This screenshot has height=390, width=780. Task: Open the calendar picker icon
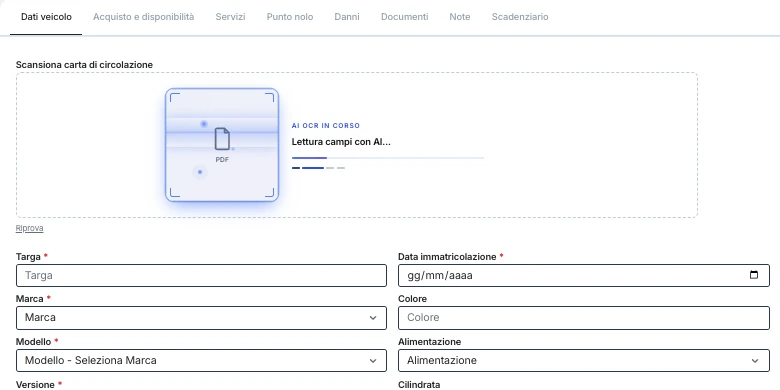coord(754,275)
